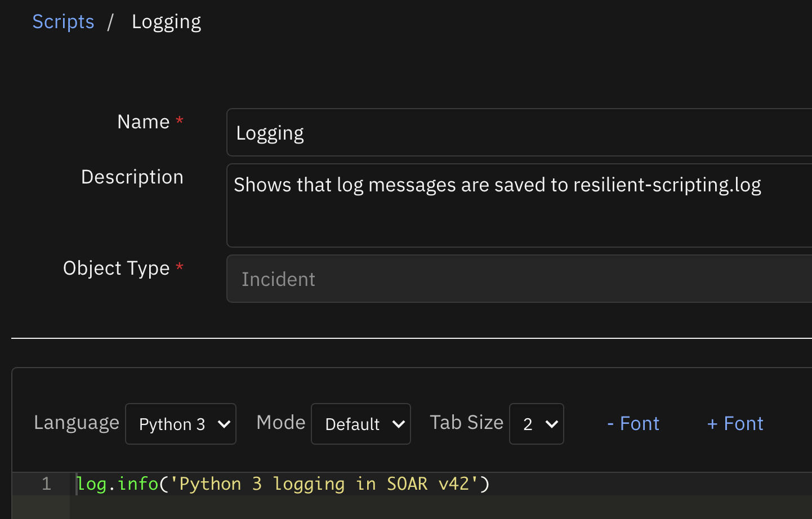This screenshot has width=812, height=519.
Task: Click the Name field label
Action: [x=143, y=122]
